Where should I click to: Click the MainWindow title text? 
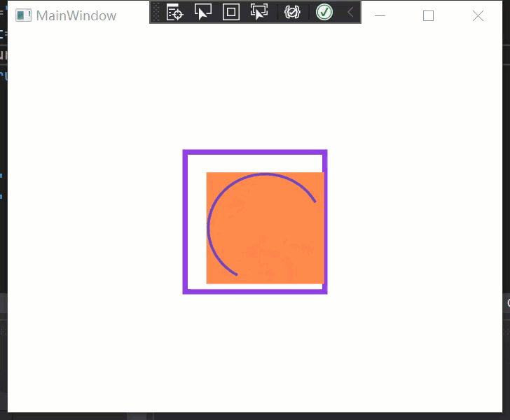pyautogui.click(x=76, y=15)
